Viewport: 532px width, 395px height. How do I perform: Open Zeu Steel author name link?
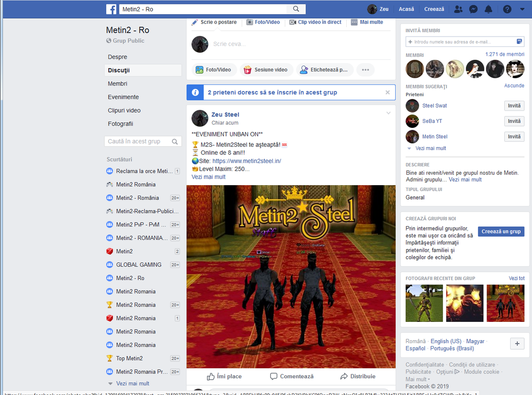pos(225,115)
